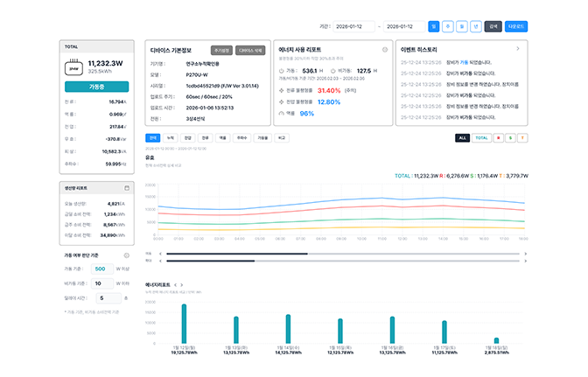Go to previous energy report with left chevron
This screenshot has height=377, width=588.
(175, 284)
